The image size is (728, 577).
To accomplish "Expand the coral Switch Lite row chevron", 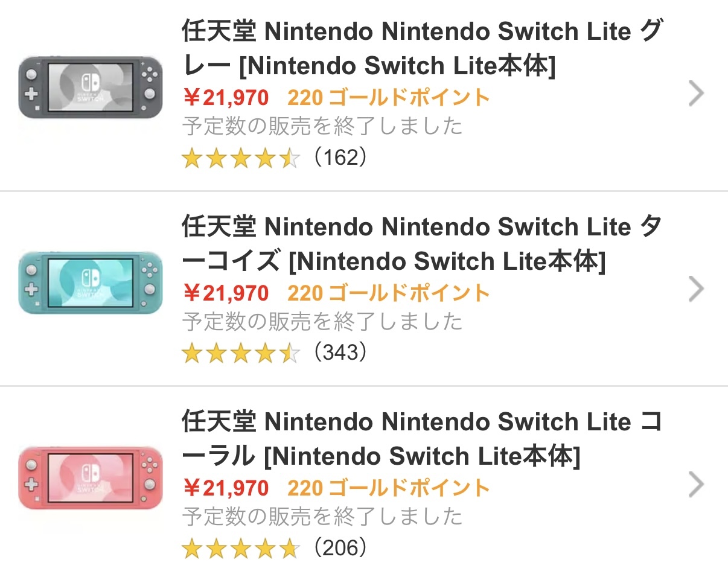I will coord(696,484).
